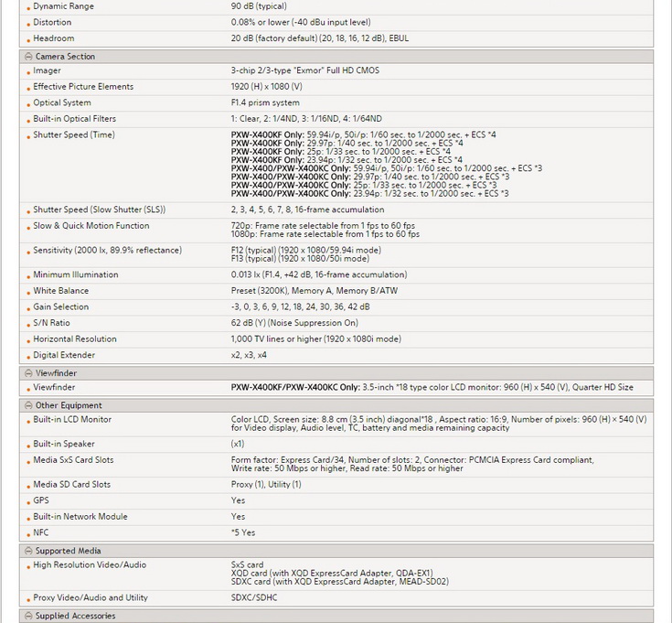Viewport: 672px width, 623px height.
Task: Click the (x1) speaker value
Action: point(238,444)
